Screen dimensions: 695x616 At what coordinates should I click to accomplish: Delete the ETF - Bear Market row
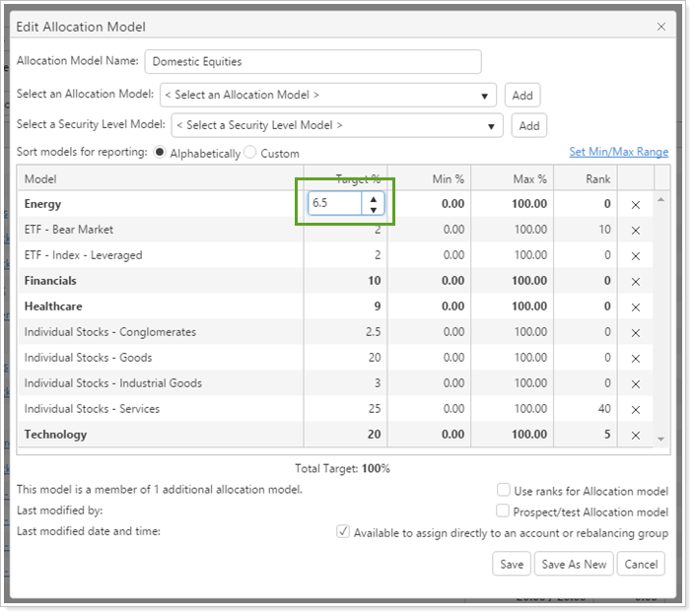635,230
